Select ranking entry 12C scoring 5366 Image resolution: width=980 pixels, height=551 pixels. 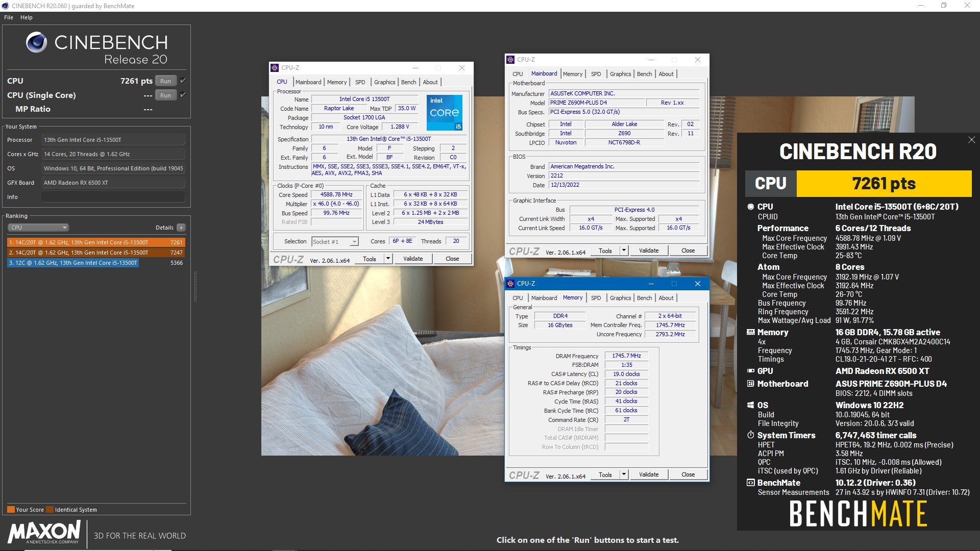coord(96,263)
